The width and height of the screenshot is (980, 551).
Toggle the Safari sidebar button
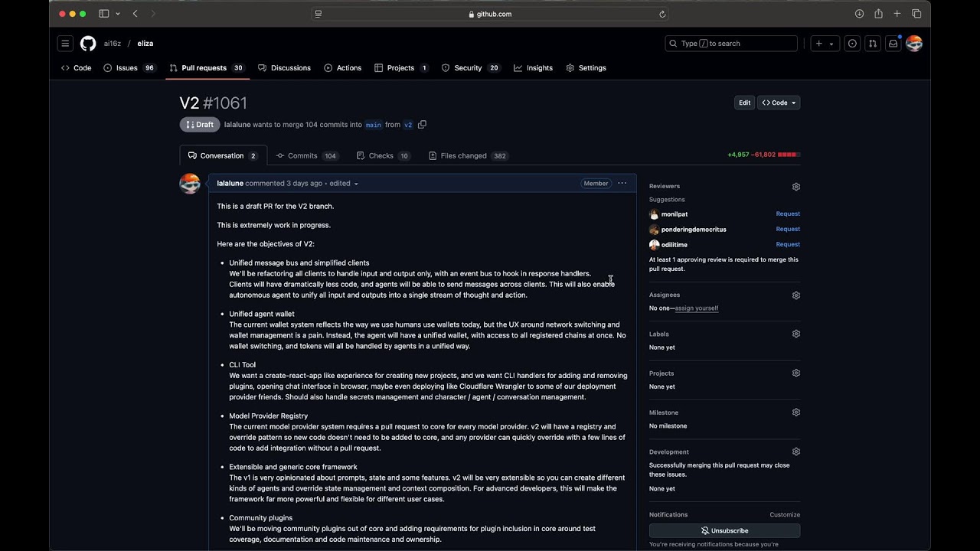[104, 14]
